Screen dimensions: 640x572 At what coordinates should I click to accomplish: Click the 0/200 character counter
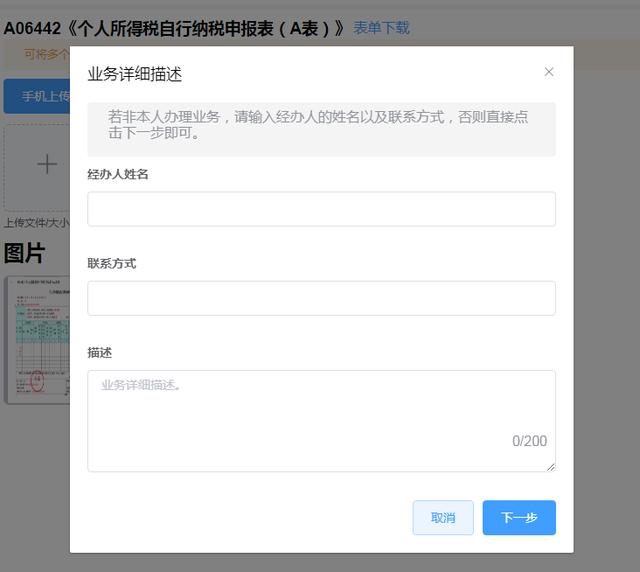coord(529,441)
